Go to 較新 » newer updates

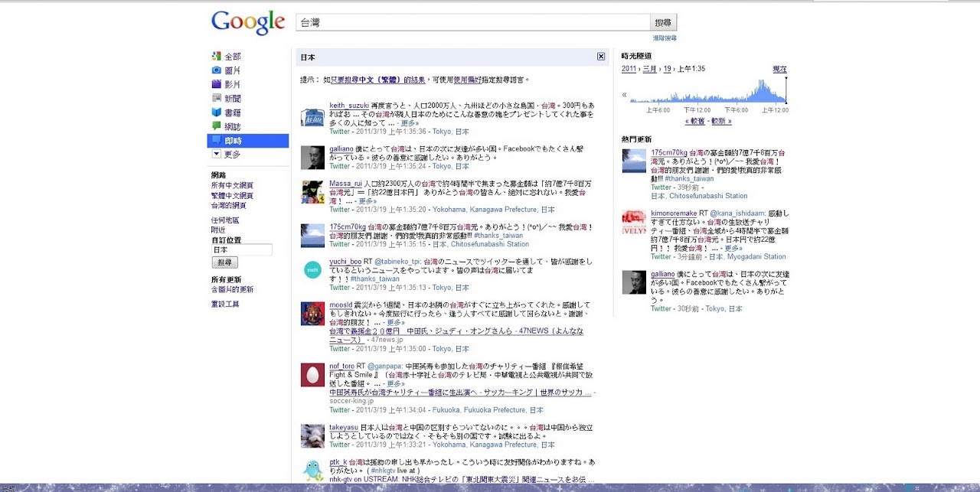(721, 121)
